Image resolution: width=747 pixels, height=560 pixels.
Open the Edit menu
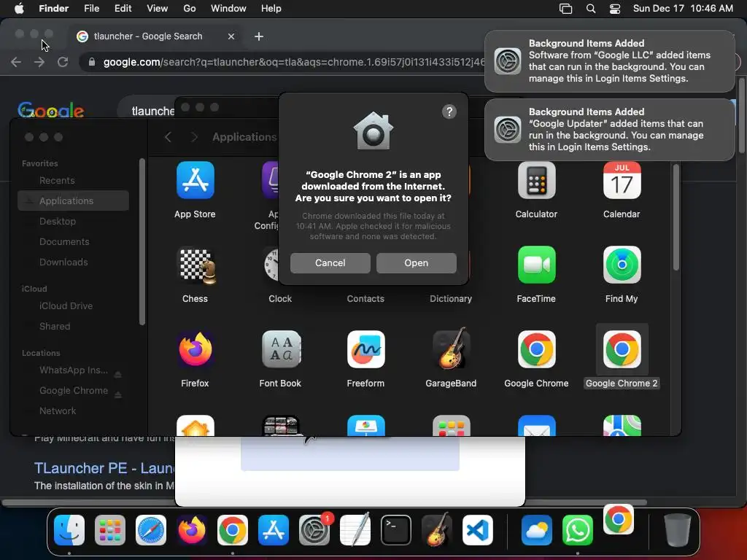click(x=123, y=9)
